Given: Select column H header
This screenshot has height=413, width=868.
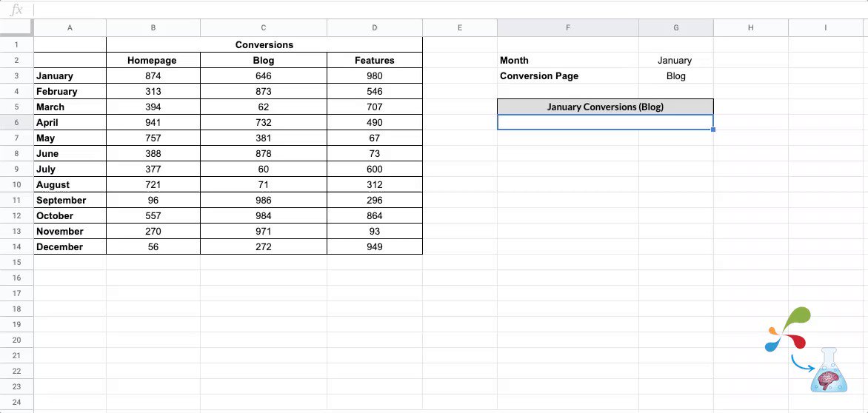Looking at the screenshot, I should coord(751,27).
